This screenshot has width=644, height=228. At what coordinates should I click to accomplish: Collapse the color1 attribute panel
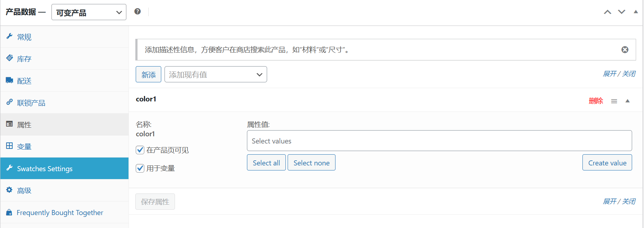[x=628, y=101]
